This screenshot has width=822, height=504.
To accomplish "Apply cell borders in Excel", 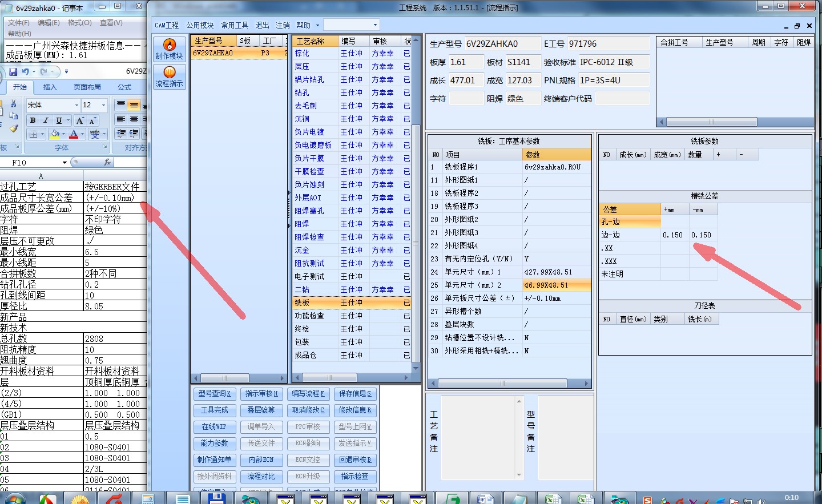I will coord(34,134).
